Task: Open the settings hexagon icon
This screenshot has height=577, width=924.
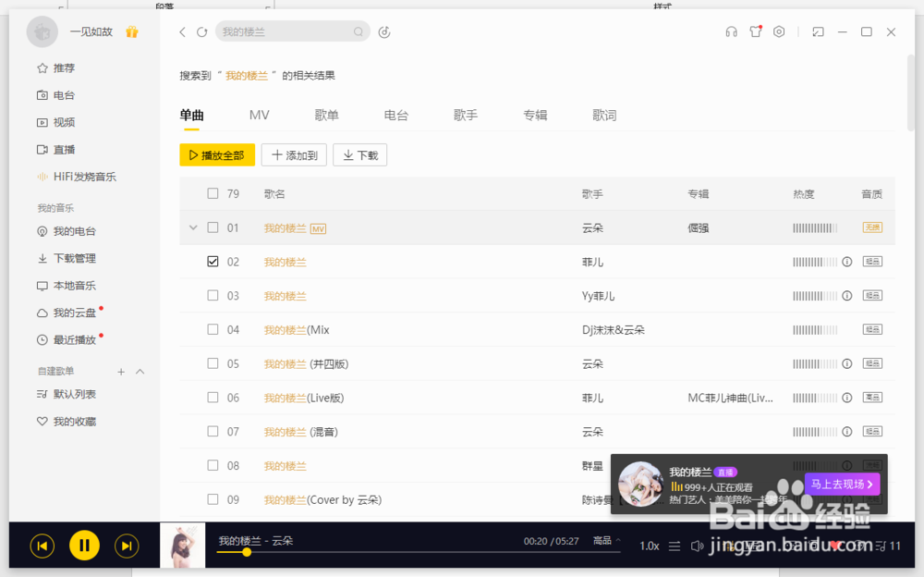Action: (779, 31)
